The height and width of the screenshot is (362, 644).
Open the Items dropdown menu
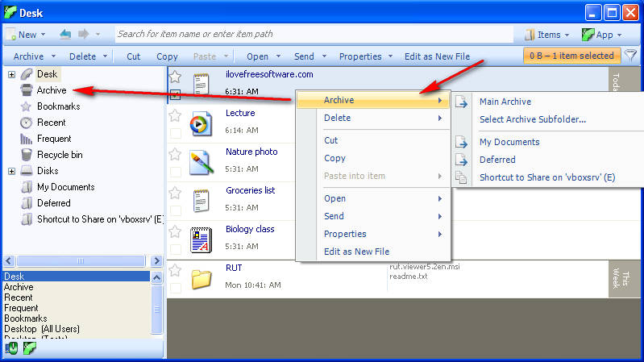coord(547,35)
